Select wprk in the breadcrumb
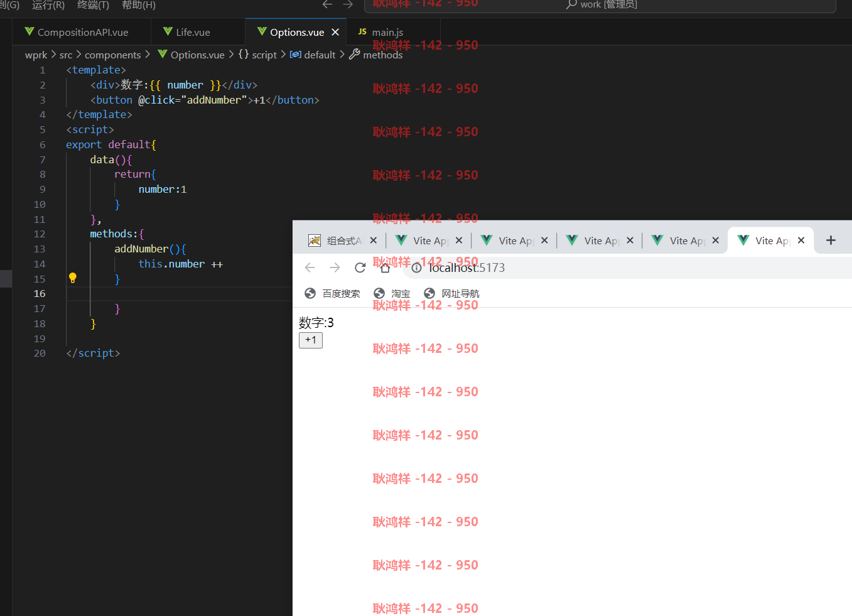 [x=36, y=55]
